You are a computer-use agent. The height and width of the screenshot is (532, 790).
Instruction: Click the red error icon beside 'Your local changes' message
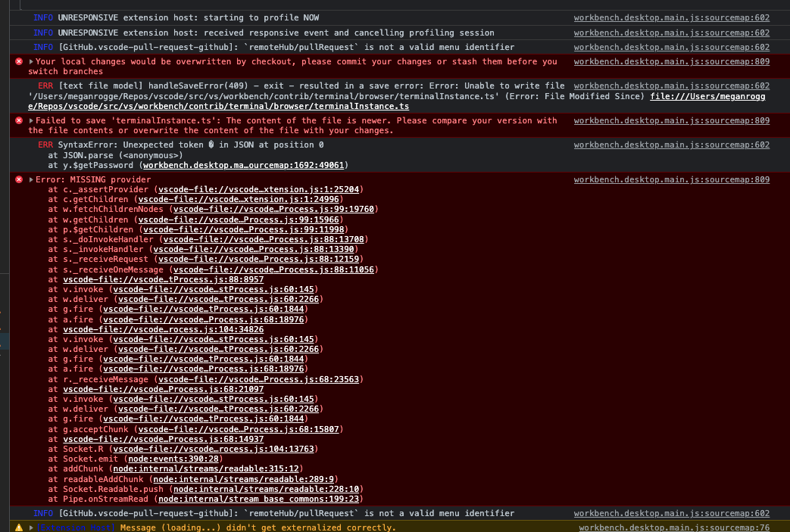point(19,61)
